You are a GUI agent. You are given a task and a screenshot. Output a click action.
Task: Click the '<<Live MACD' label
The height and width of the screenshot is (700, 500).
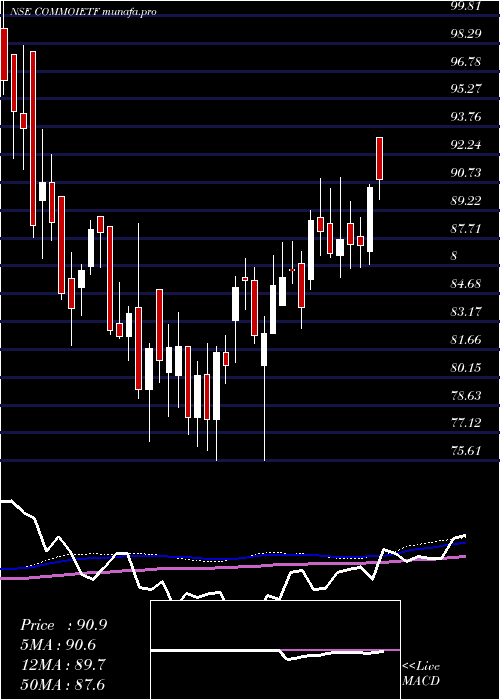pyautogui.click(x=421, y=673)
